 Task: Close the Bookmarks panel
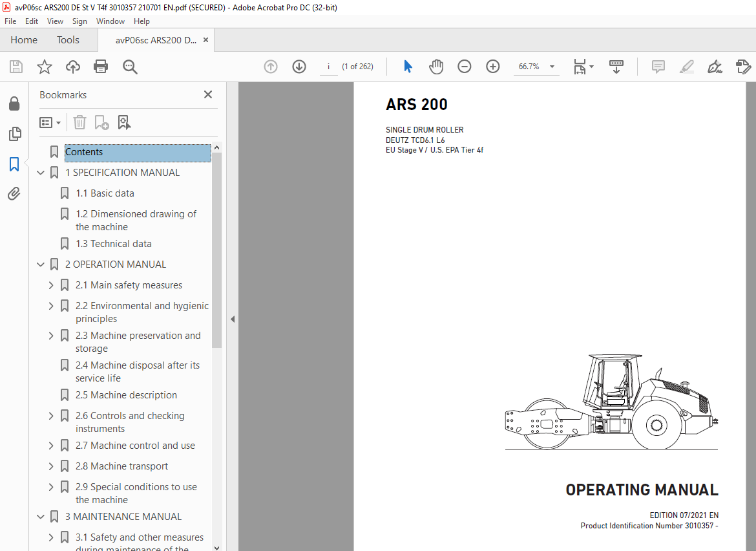[x=208, y=94]
